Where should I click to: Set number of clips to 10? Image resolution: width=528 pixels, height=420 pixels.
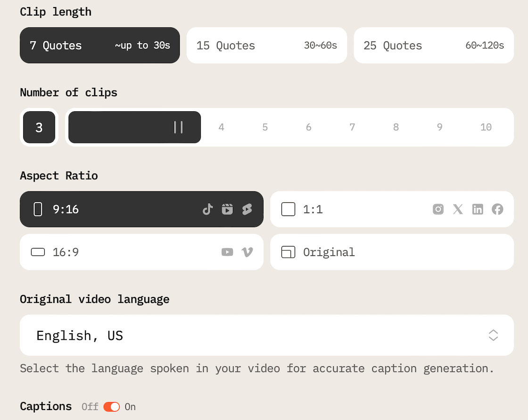pos(486,127)
